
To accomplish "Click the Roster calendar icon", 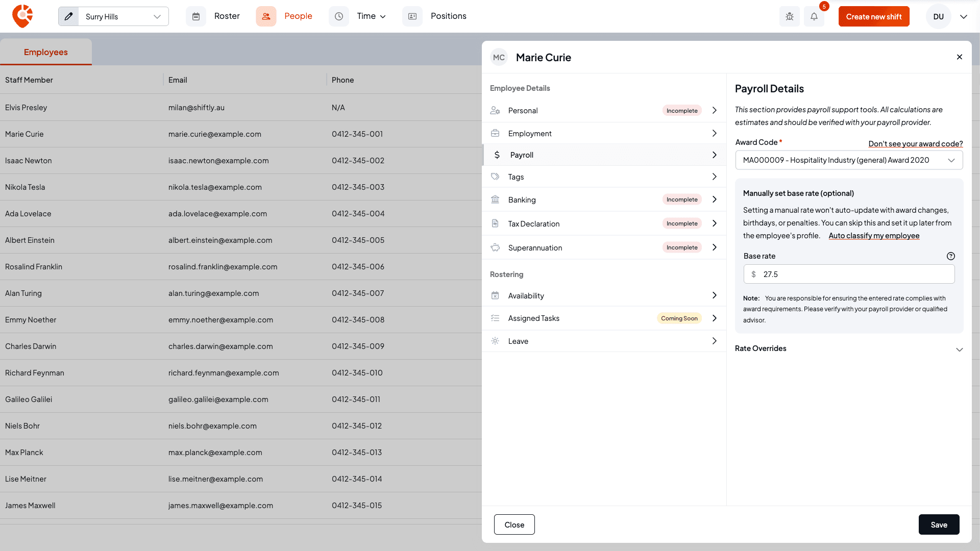I will (196, 16).
